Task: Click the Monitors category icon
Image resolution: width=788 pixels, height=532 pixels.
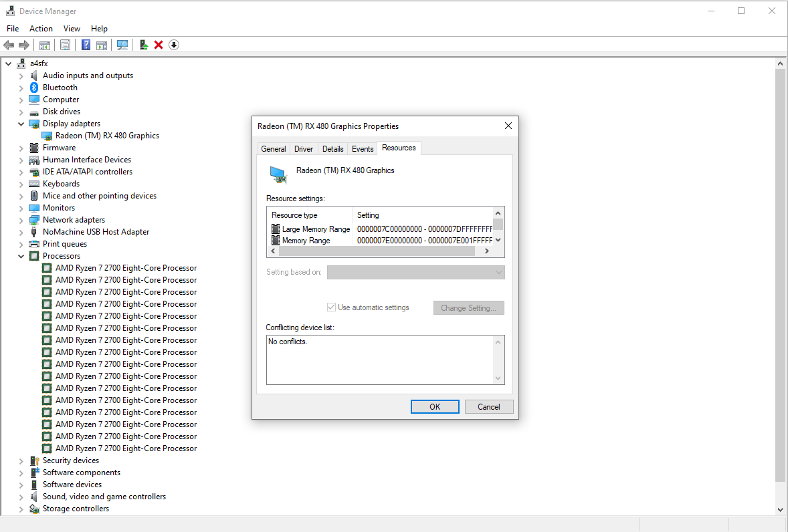Action: click(x=34, y=208)
